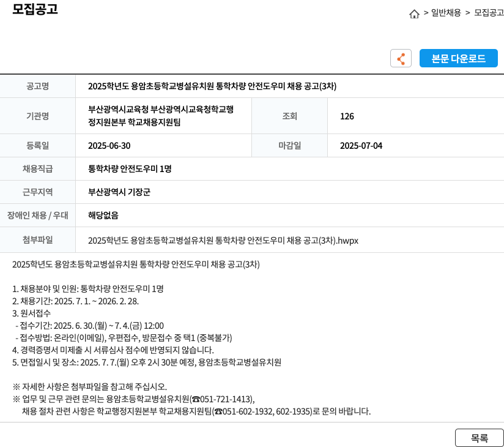Click the 장애인 채용 / 우대 label
504x447 pixels.
[37, 215]
